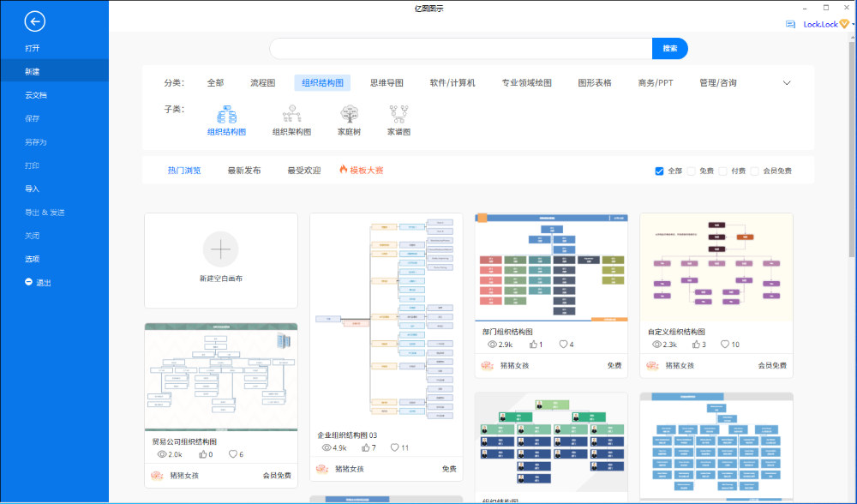Enable the 免费 filter checkbox

coord(691,171)
